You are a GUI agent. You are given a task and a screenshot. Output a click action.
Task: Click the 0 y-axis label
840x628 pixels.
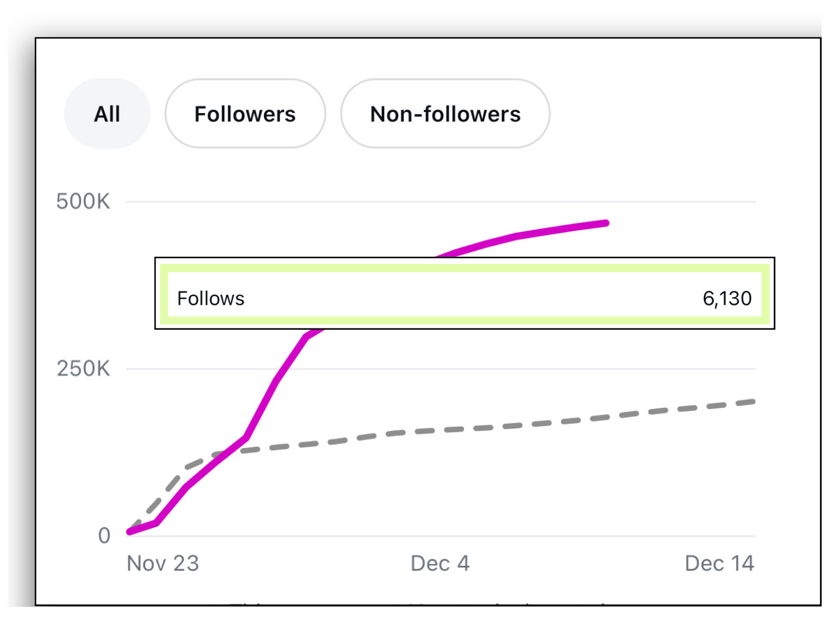[104, 536]
